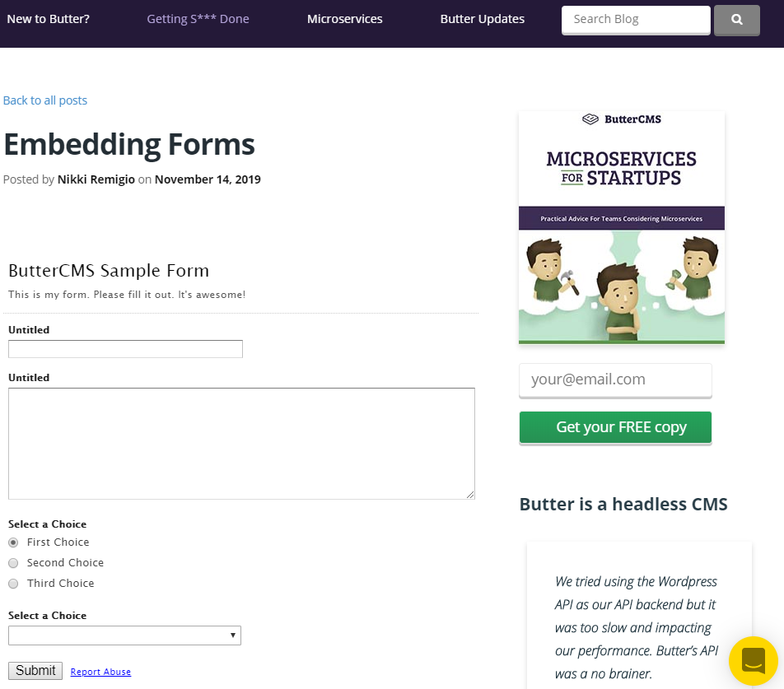The width and height of the screenshot is (784, 689).
Task: Focus the your@email.com input field
Action: tap(615, 379)
